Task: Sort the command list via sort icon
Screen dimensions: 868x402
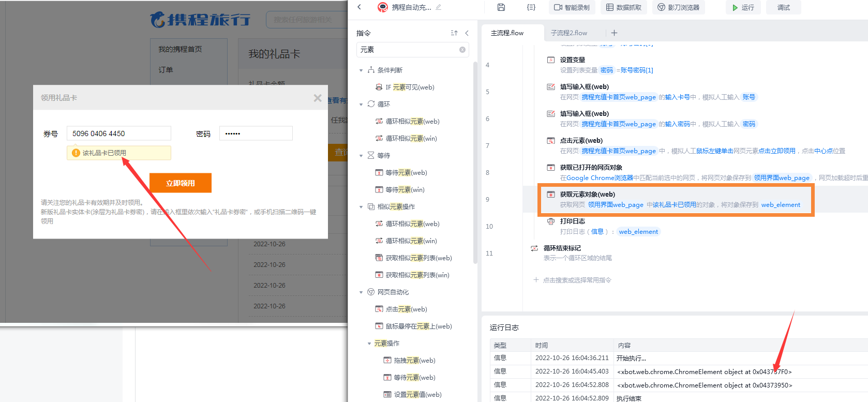Action: 454,33
